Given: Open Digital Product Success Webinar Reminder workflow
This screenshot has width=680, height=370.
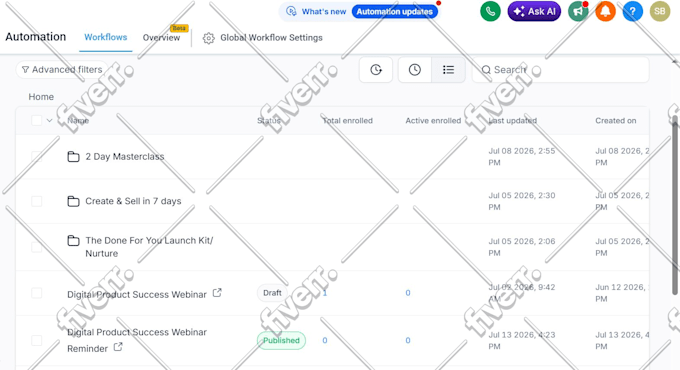Looking at the screenshot, I should tap(137, 340).
